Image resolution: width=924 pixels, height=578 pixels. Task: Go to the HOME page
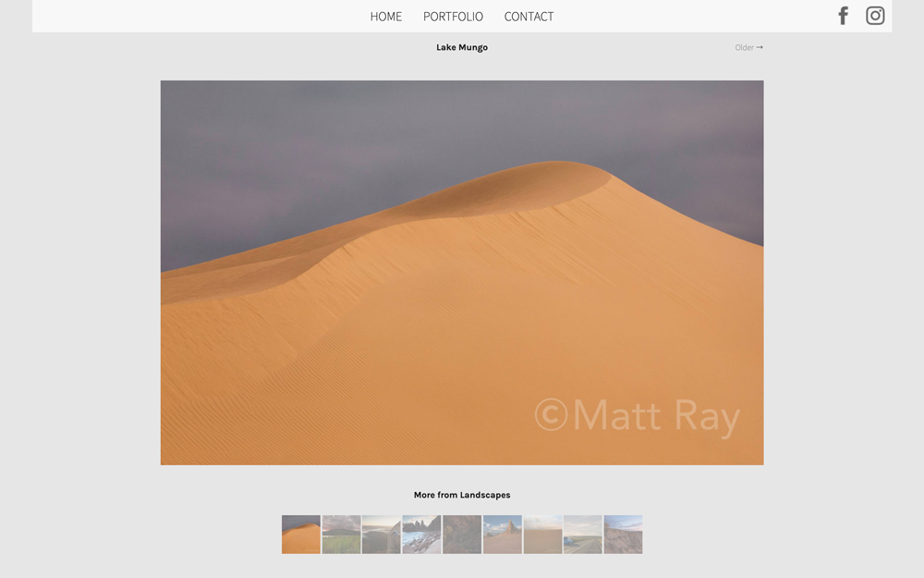coord(386,17)
